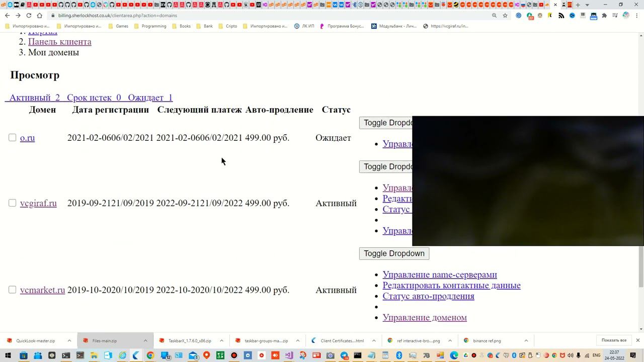Open the Books bookmarks folder
This screenshot has width=644, height=362.
181,26
